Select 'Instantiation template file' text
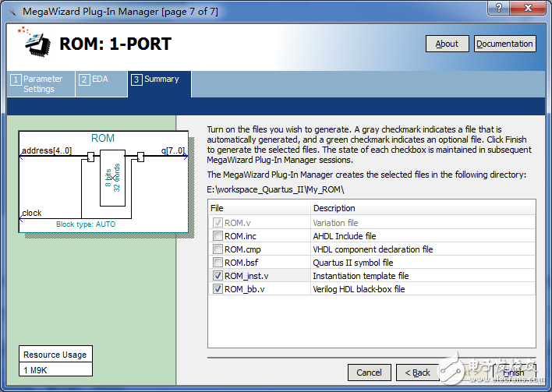 click(361, 276)
